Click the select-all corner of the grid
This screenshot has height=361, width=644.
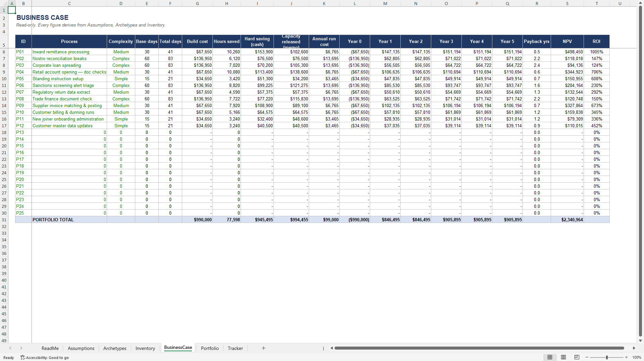4,3
